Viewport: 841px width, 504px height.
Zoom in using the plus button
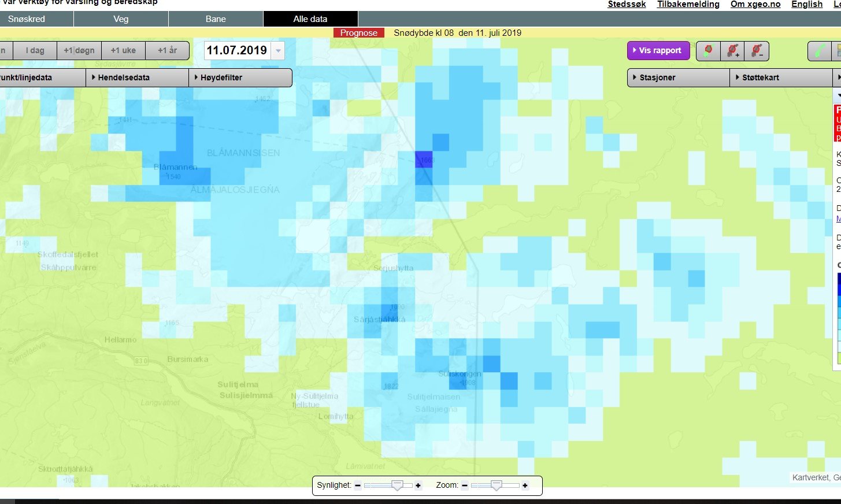click(525, 486)
